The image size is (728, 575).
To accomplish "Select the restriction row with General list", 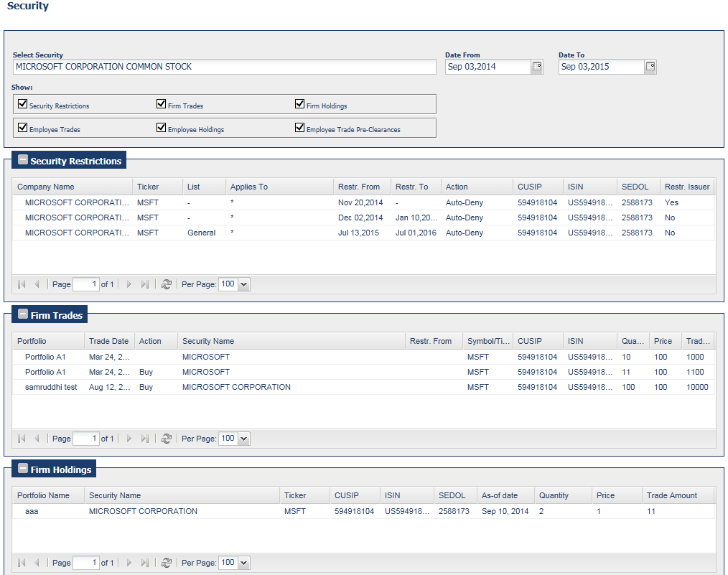I will pos(363,233).
